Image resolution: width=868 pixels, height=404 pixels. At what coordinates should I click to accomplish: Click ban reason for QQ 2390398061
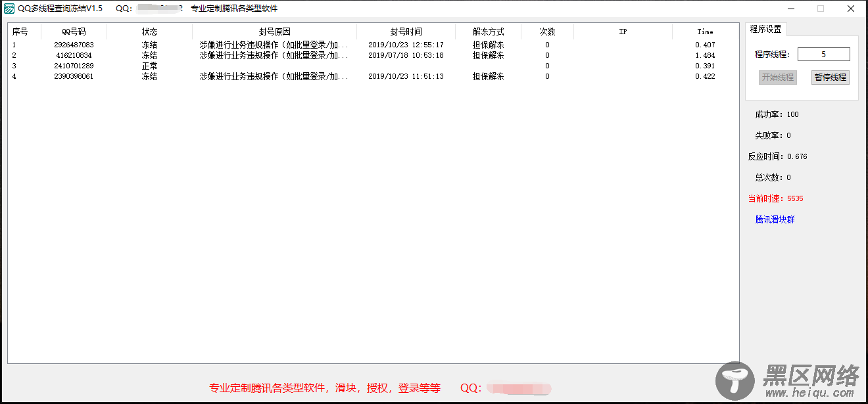[274, 76]
